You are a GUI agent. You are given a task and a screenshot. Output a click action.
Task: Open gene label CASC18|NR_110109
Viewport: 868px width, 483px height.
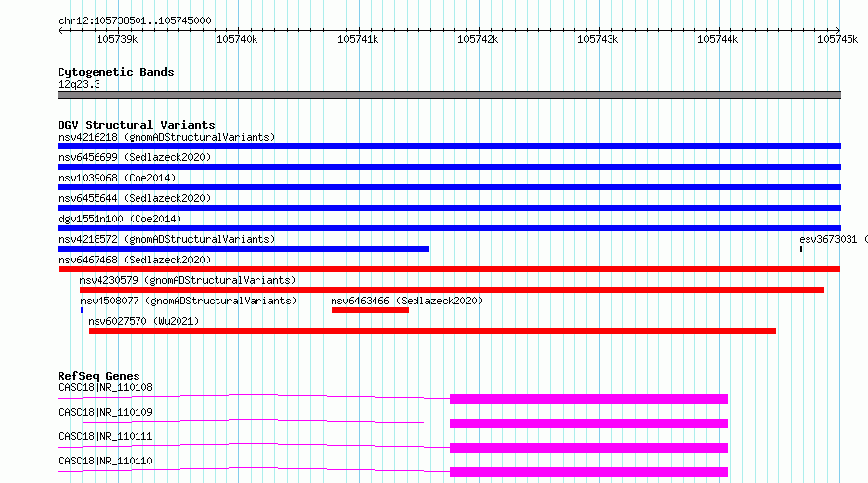click(x=105, y=412)
